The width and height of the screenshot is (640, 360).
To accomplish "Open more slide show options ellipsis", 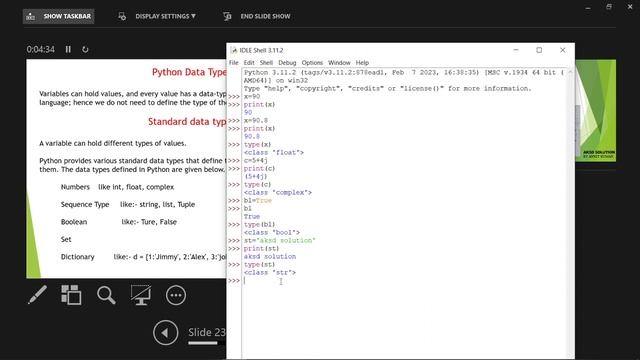I will [x=176, y=295].
